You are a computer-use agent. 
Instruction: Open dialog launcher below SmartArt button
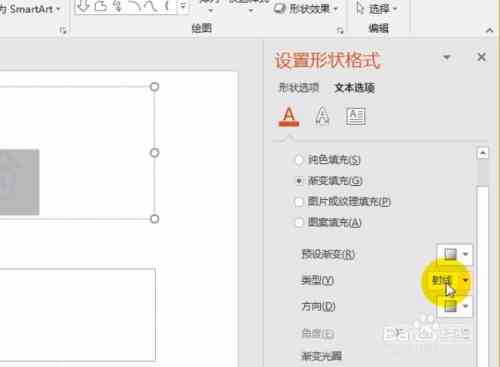coord(63,31)
